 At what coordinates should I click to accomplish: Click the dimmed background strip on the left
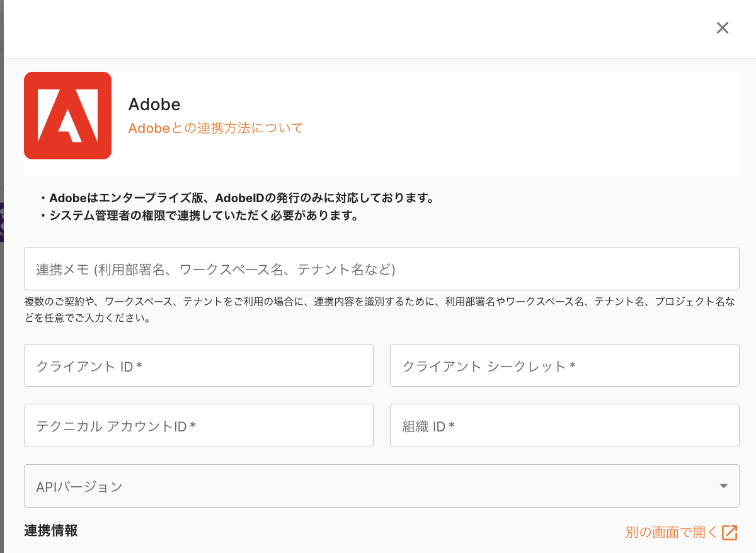[x=2, y=378]
